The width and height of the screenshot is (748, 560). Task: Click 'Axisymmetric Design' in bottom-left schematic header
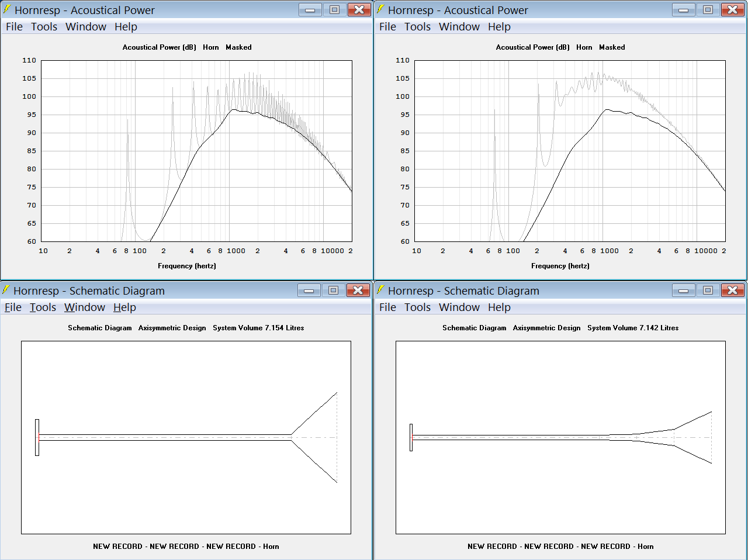pos(172,328)
